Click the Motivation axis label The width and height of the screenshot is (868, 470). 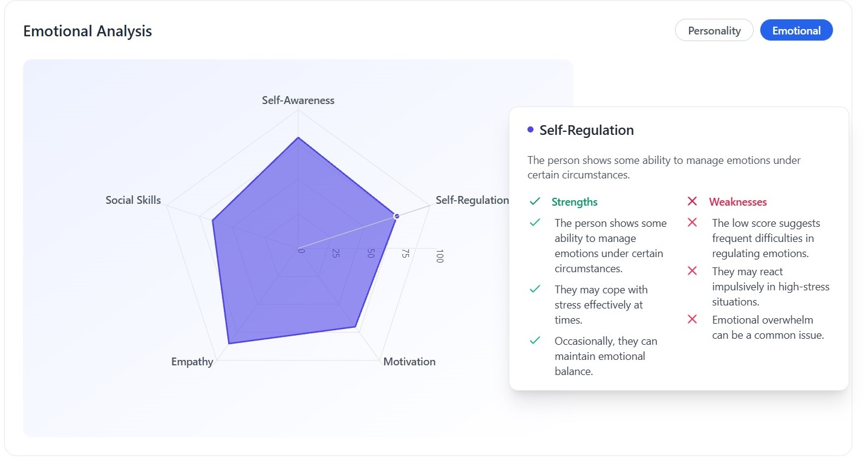tap(410, 362)
